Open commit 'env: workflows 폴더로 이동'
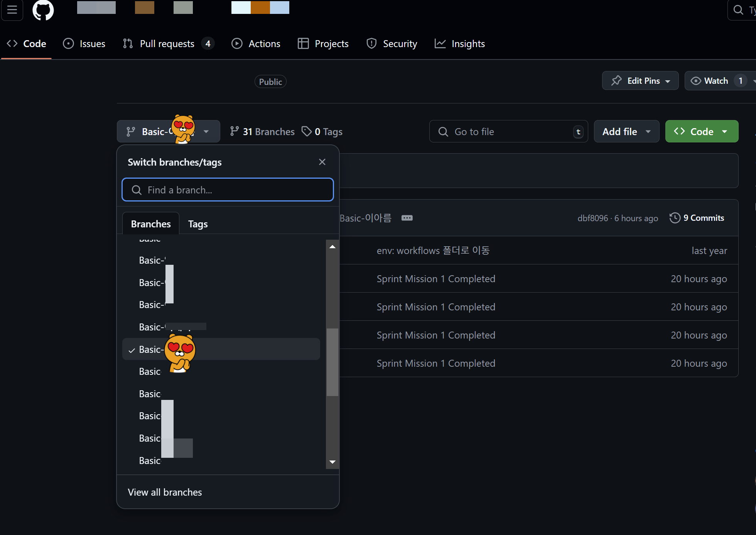 point(433,251)
